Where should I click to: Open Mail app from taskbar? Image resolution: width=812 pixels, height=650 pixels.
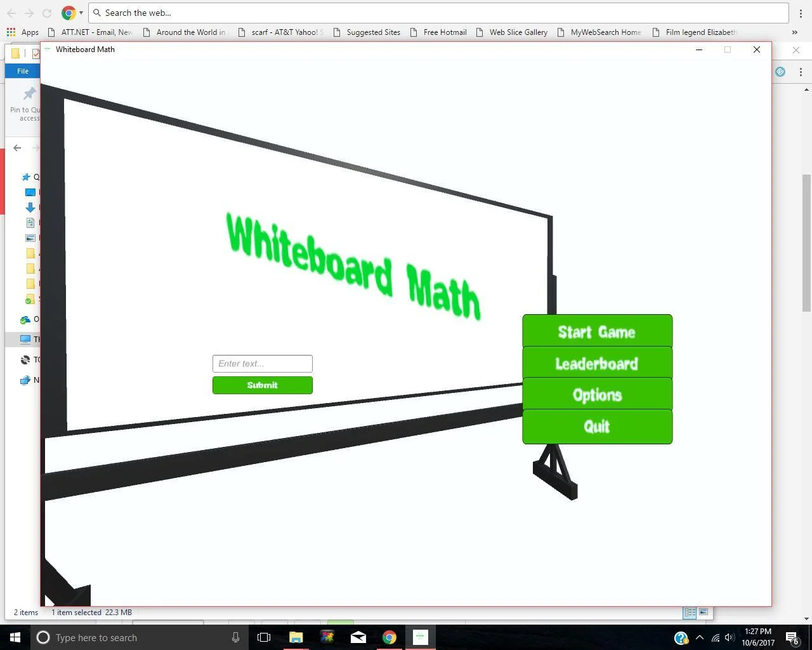tap(358, 637)
